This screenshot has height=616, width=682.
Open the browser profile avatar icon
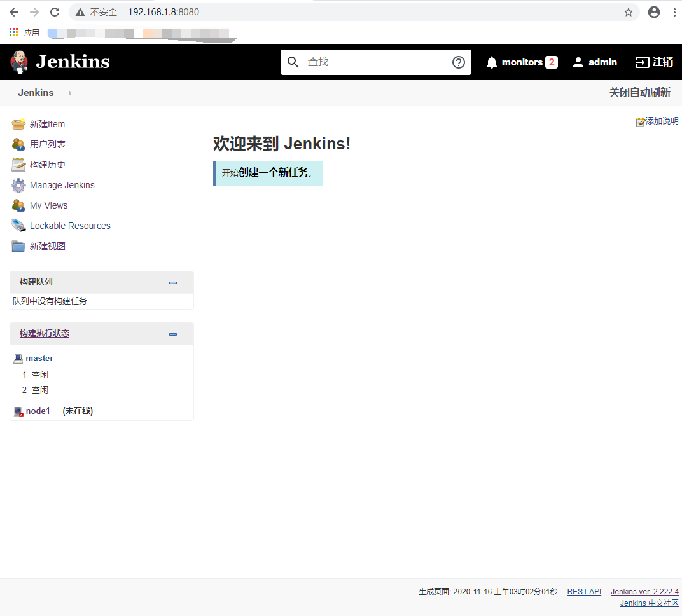[654, 12]
